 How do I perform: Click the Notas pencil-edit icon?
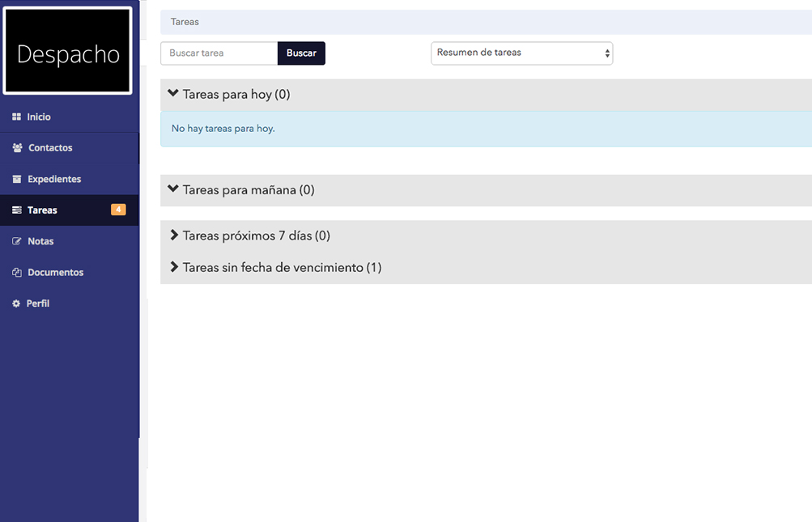16,241
